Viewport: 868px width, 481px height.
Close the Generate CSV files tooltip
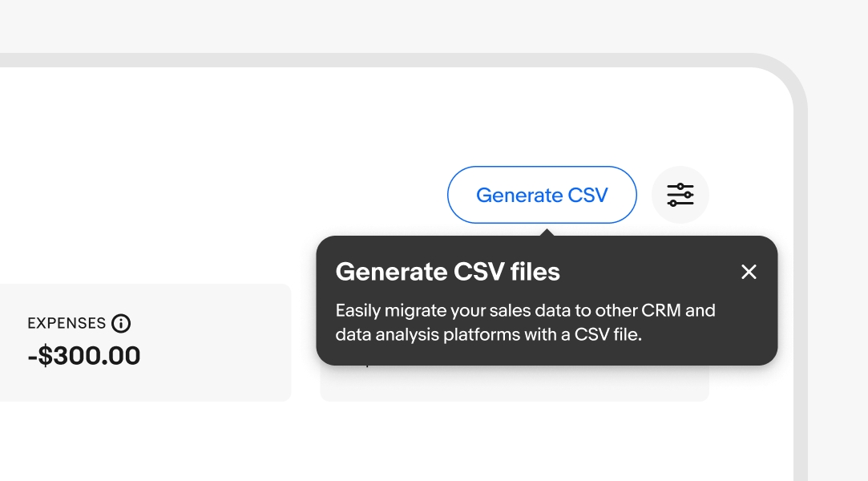(x=749, y=272)
